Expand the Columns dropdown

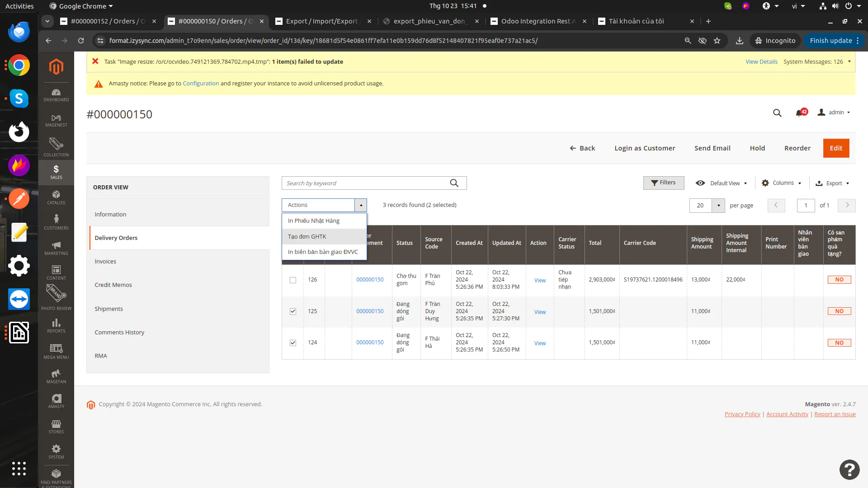pos(781,183)
